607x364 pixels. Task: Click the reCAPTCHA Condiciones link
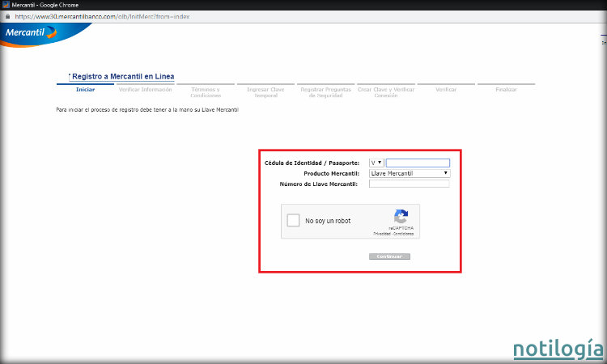click(x=403, y=234)
